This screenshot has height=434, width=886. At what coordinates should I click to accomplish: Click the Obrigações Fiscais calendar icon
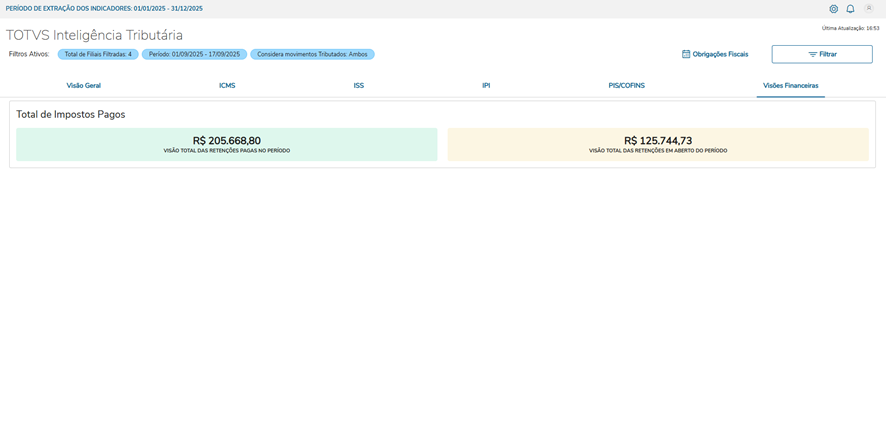point(686,54)
